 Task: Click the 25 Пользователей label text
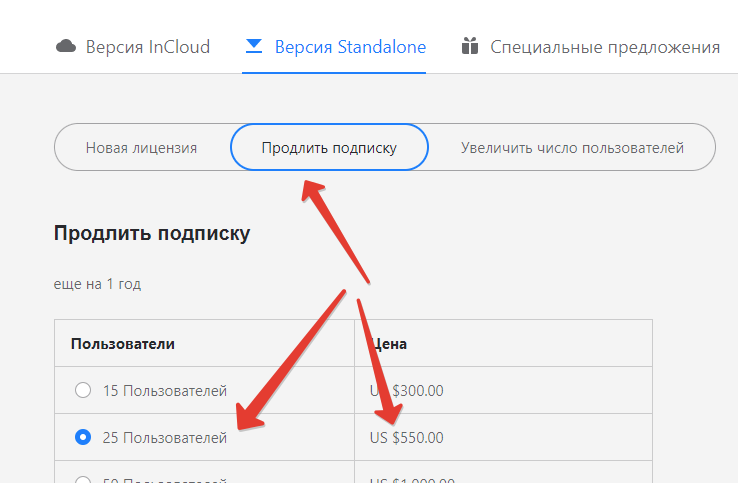pyautogui.click(x=165, y=437)
